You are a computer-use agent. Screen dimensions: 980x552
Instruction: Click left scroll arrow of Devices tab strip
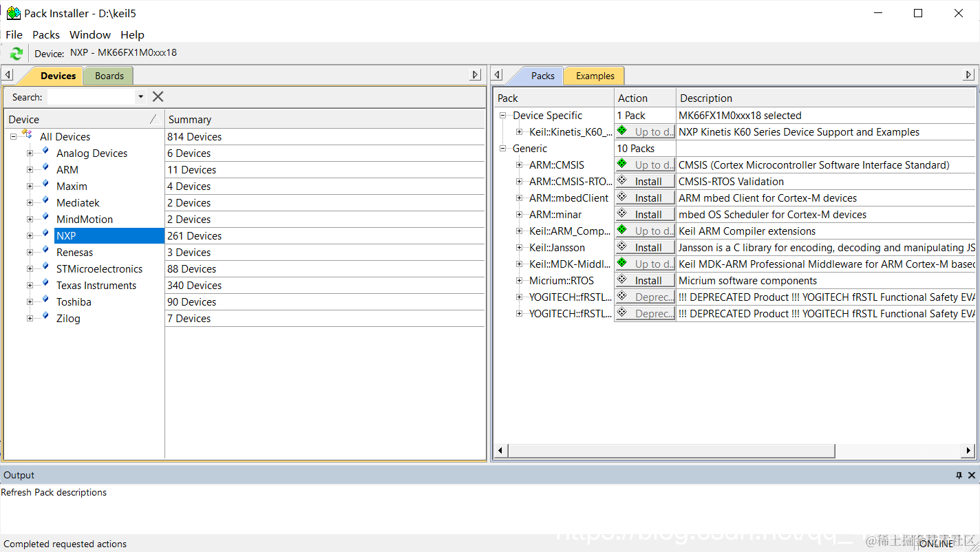[8, 75]
